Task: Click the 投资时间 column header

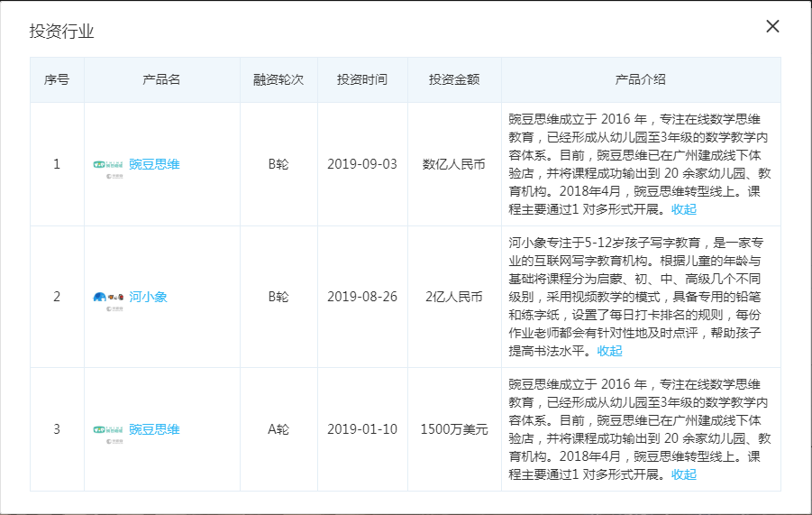Action: (x=362, y=79)
